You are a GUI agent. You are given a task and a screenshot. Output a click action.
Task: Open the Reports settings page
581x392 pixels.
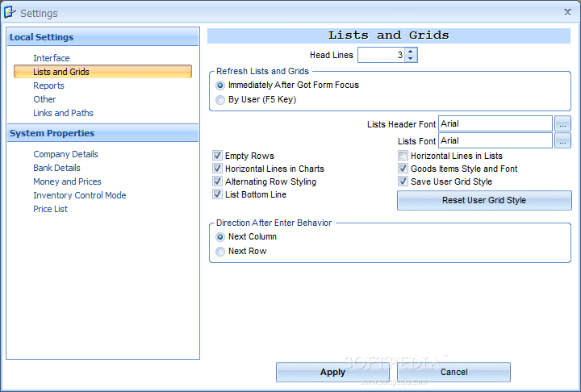coord(48,85)
